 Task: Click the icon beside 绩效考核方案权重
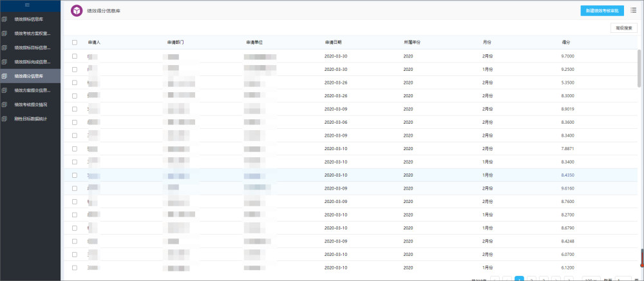point(5,34)
